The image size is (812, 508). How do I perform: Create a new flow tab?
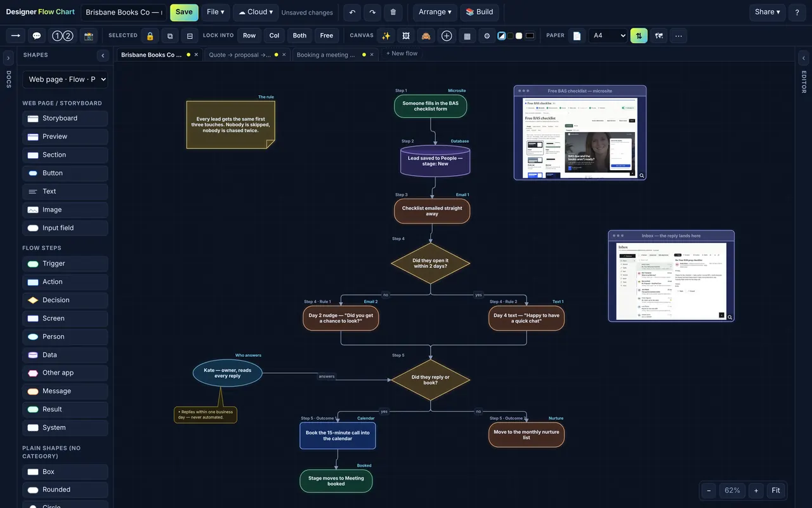point(402,53)
